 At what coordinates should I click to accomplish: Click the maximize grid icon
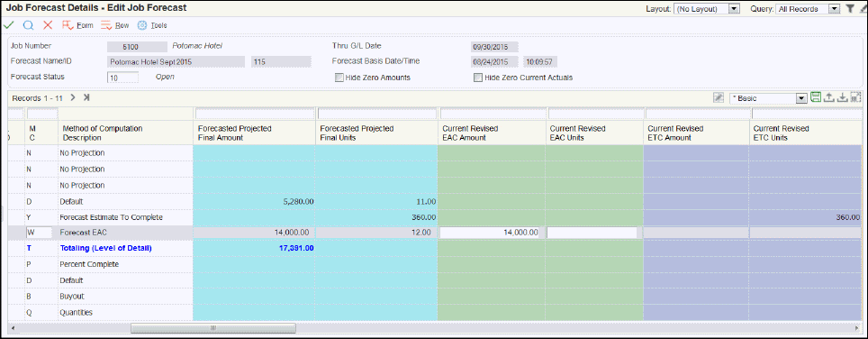pyautogui.click(x=855, y=97)
